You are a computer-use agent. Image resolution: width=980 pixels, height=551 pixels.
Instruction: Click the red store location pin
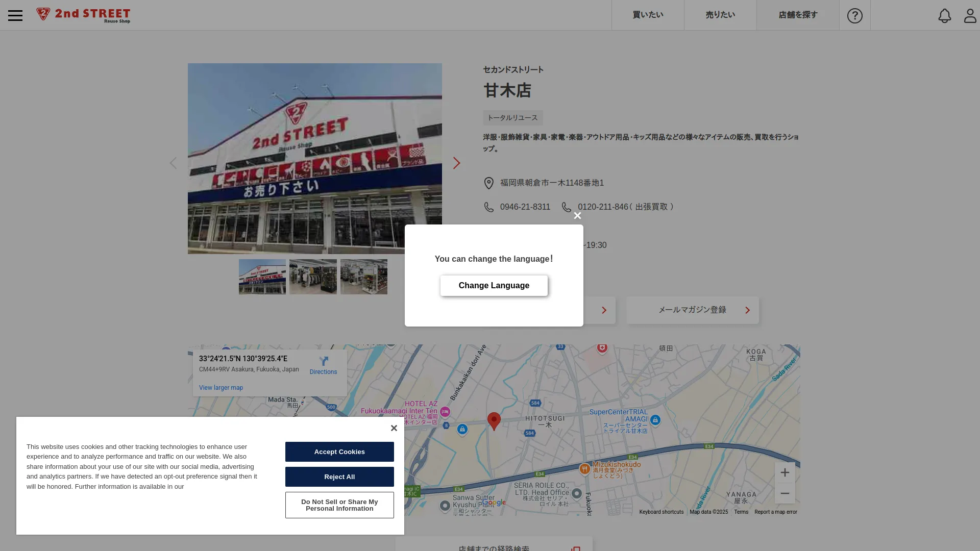point(494,421)
